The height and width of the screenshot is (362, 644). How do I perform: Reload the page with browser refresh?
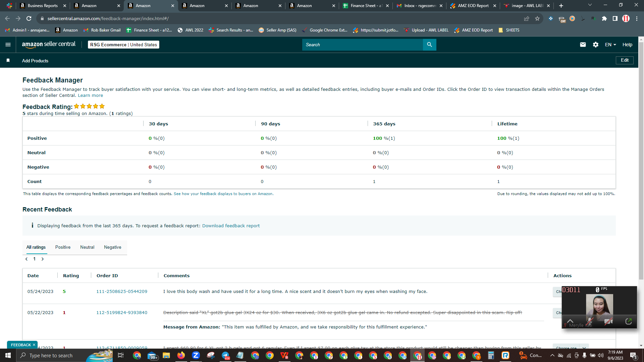pyautogui.click(x=29, y=18)
